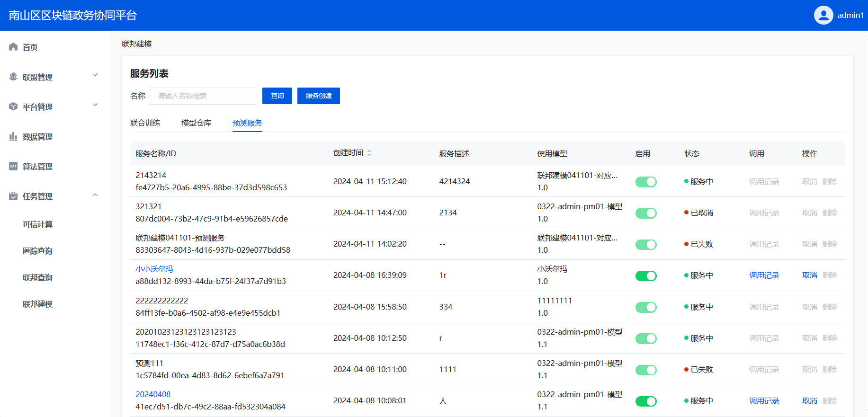Click the 联邦建模 breadcrumb
Image resolution: width=868 pixels, height=417 pixels.
point(137,44)
